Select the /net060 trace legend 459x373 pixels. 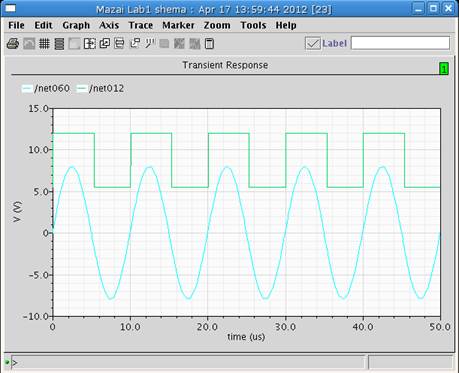point(46,88)
